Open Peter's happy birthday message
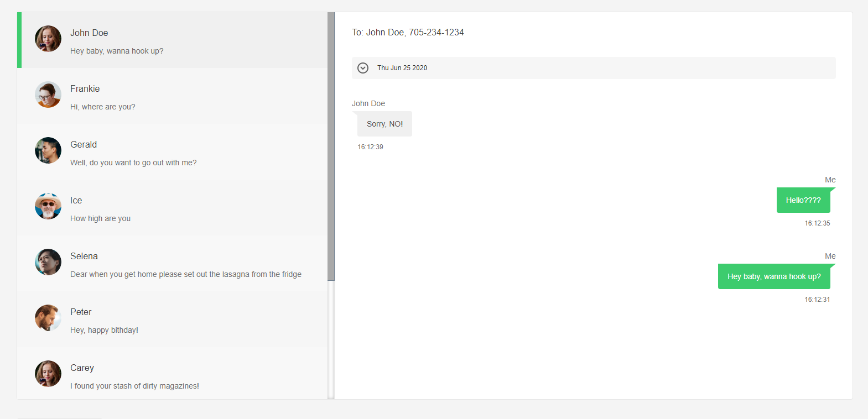This screenshot has width=868, height=419. [x=104, y=330]
